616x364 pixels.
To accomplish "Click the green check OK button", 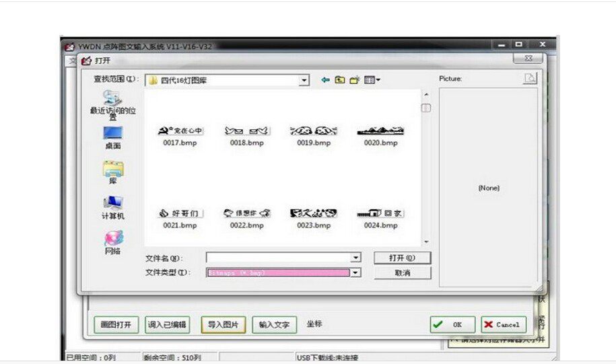I will 452,325.
